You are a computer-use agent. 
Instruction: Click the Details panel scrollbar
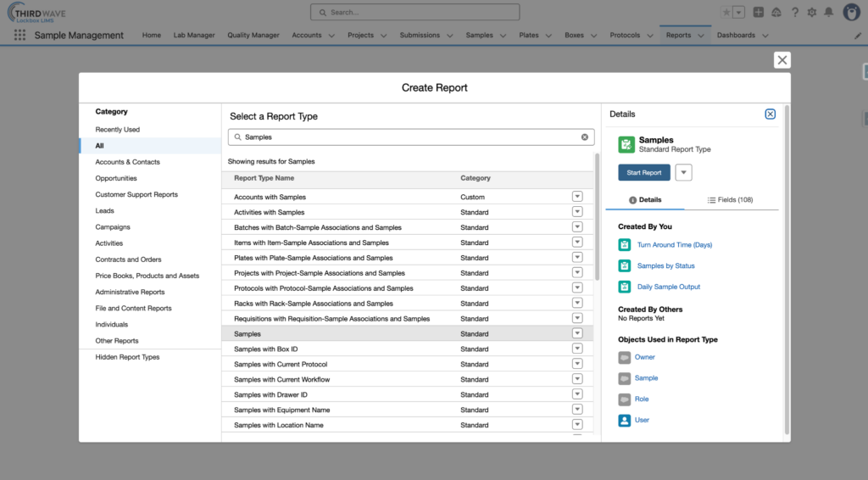pyautogui.click(x=787, y=270)
